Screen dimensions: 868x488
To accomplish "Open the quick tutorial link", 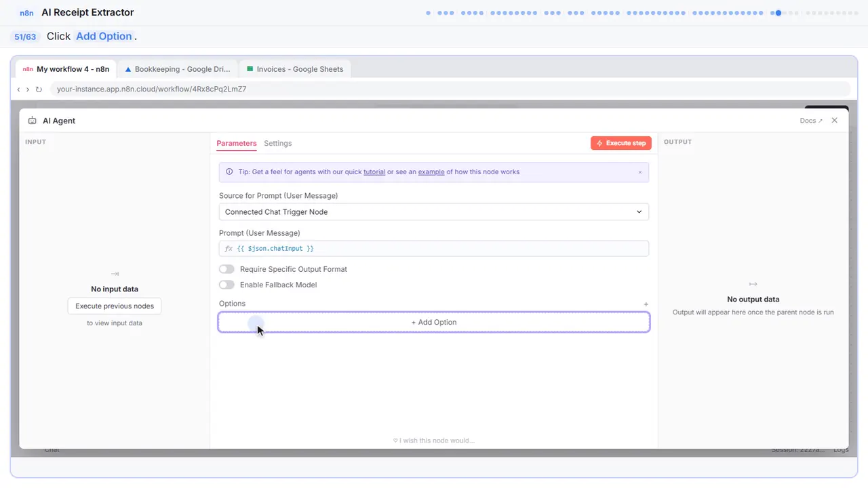I will tap(374, 172).
